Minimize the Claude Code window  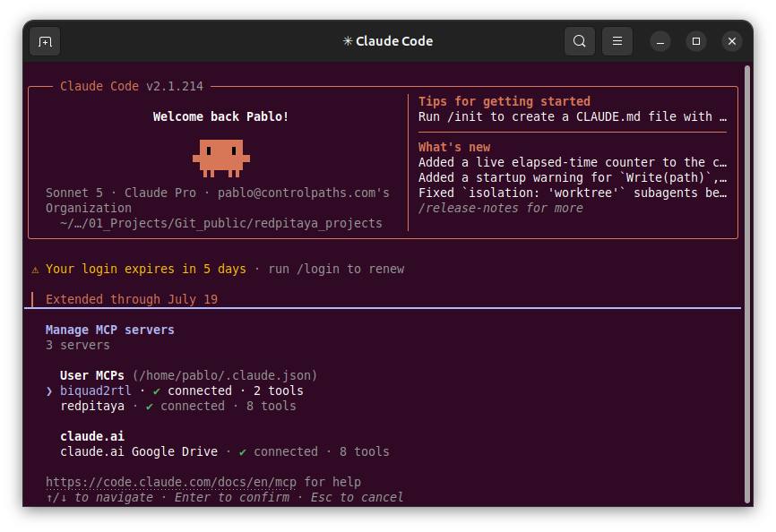pos(660,41)
